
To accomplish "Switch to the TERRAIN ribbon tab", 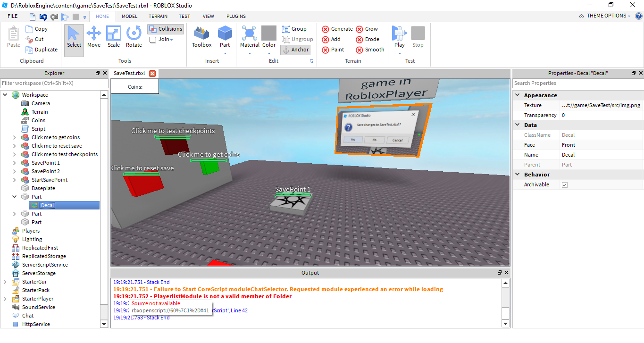I will [158, 16].
